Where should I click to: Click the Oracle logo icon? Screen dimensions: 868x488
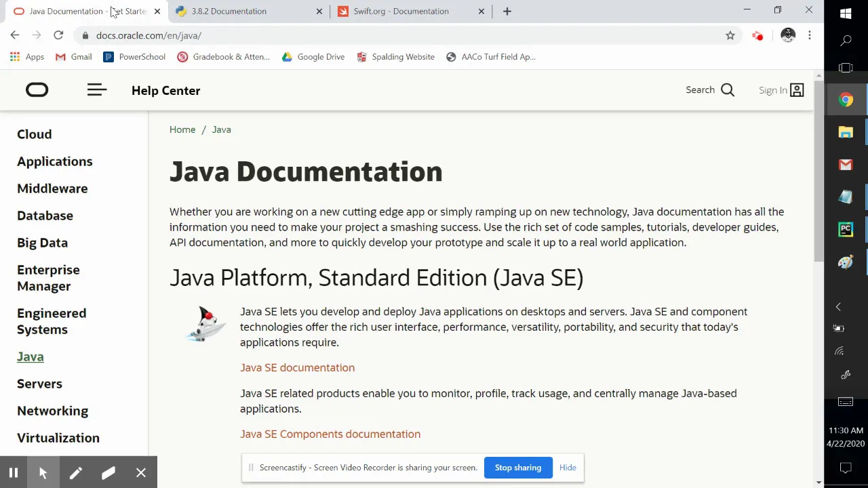[x=37, y=90]
